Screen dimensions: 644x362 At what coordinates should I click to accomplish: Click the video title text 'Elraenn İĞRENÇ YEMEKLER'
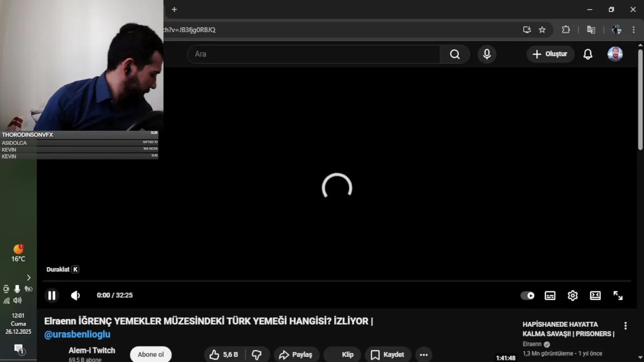tap(208, 321)
